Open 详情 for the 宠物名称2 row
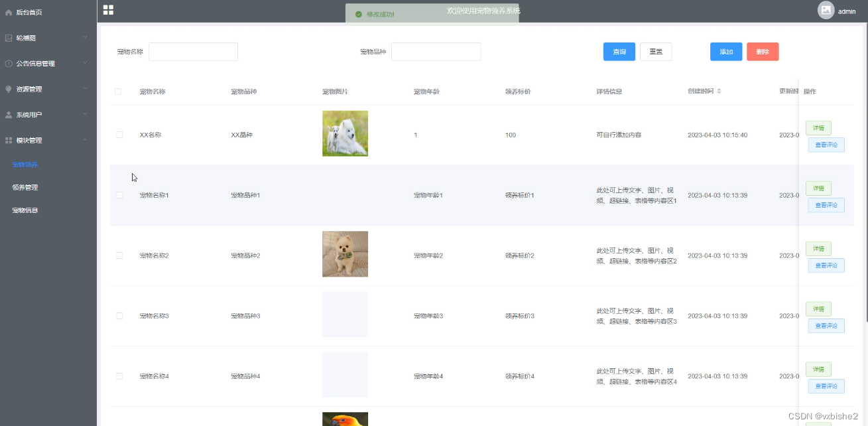The width and height of the screenshot is (868, 426). click(x=818, y=249)
